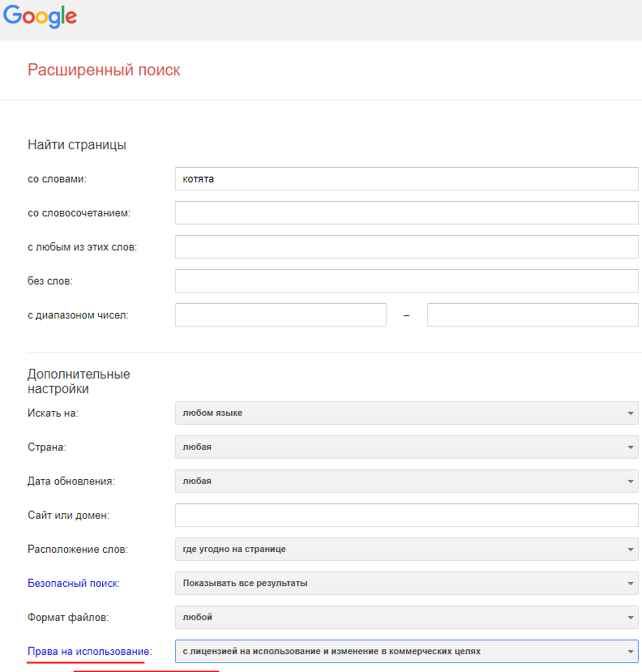642x672 pixels.
Task: Open the "Расположение слов" dropdown
Action: (x=405, y=549)
